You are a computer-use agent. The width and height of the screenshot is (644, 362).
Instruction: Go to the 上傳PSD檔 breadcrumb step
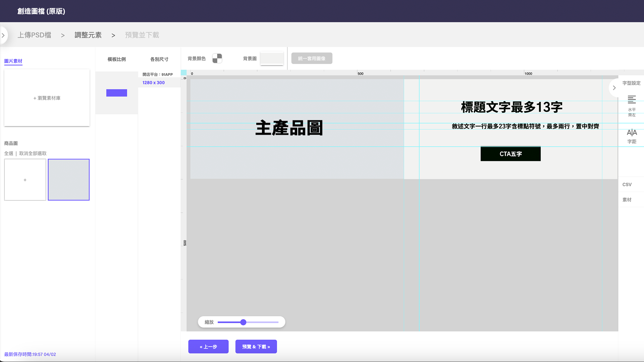(34, 35)
